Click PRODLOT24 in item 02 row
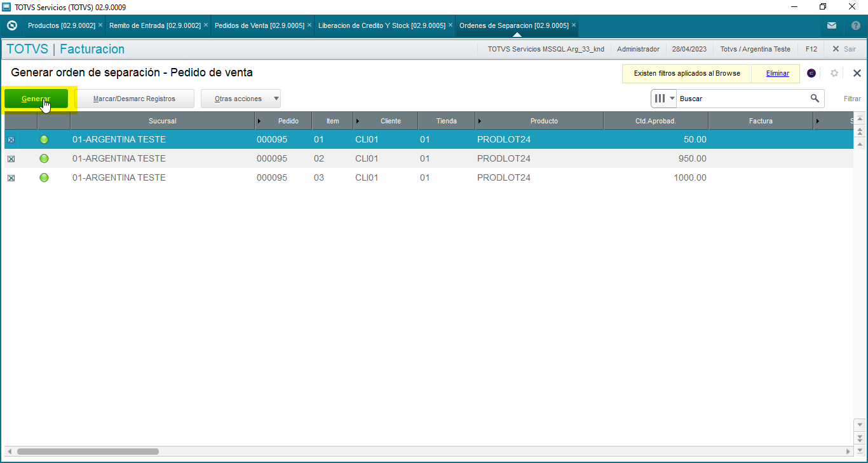 click(x=504, y=158)
